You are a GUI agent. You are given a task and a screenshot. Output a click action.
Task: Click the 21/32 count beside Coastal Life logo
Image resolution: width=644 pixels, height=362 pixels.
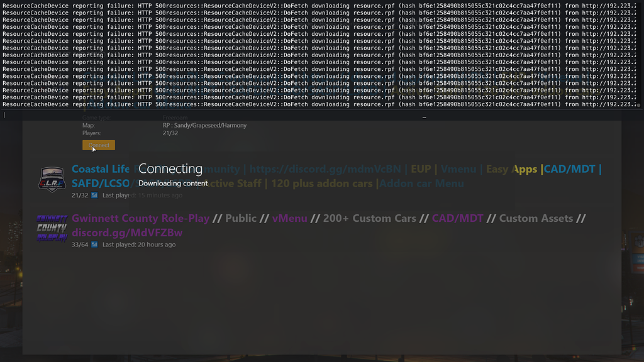pyautogui.click(x=80, y=195)
